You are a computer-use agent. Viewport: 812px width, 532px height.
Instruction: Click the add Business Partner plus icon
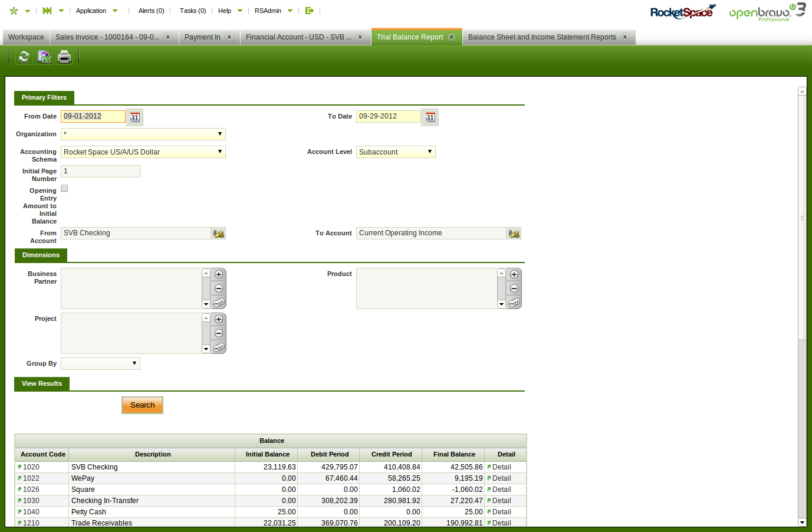[219, 274]
